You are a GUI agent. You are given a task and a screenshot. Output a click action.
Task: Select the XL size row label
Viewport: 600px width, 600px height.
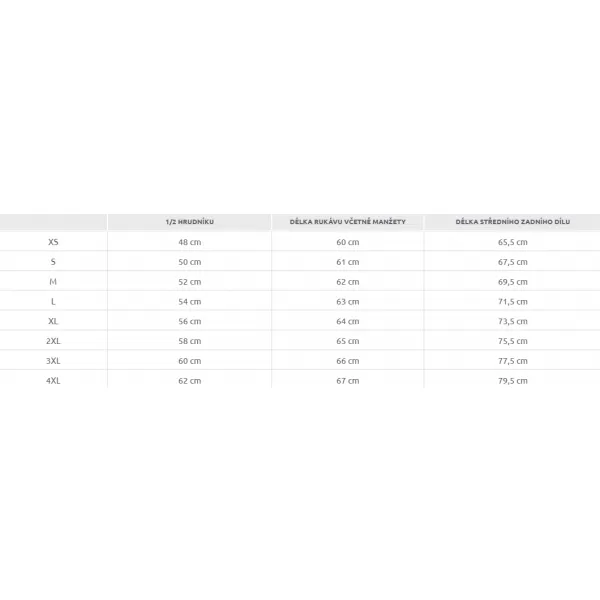[x=53, y=321]
